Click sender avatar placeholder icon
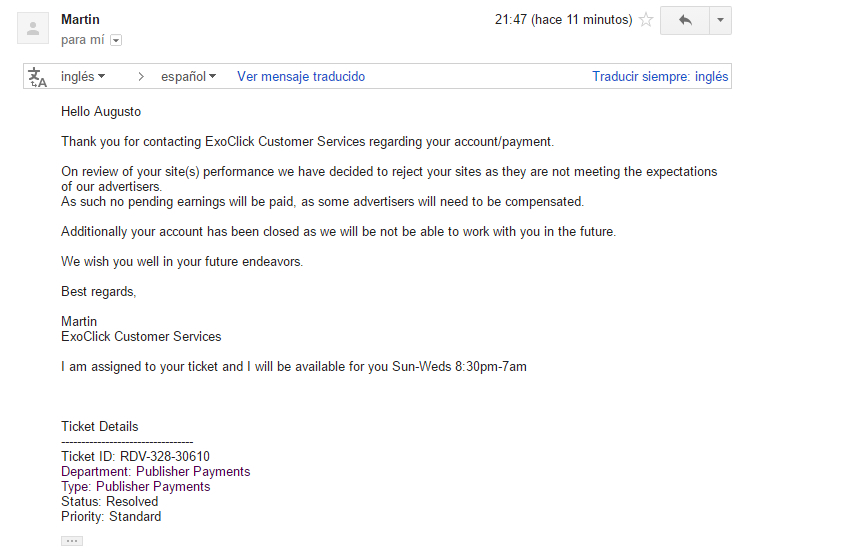Screen dimensions: 861x552 [33, 28]
